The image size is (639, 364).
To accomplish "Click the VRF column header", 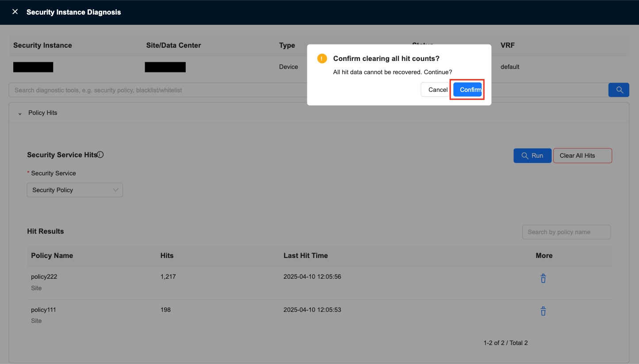I will [x=508, y=45].
